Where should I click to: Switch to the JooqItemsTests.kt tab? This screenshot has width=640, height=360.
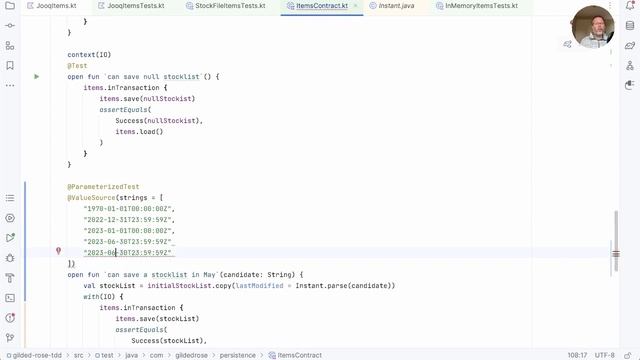coord(131,6)
